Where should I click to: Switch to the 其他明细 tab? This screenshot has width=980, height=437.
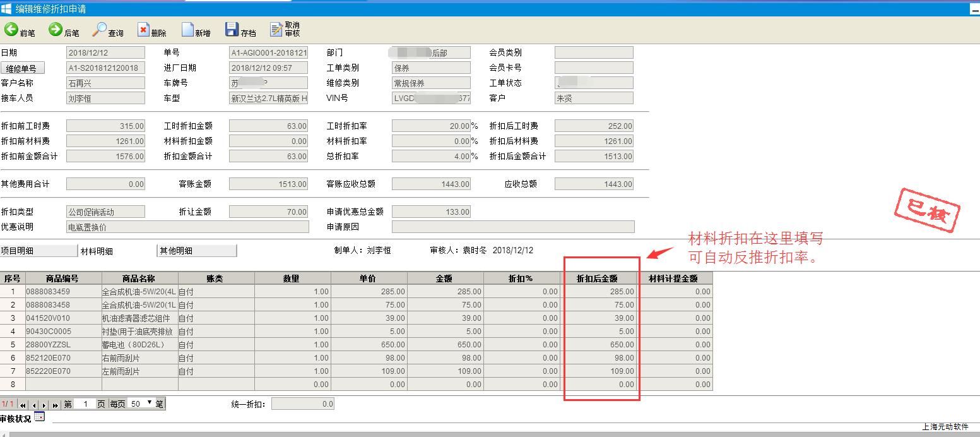[196, 251]
